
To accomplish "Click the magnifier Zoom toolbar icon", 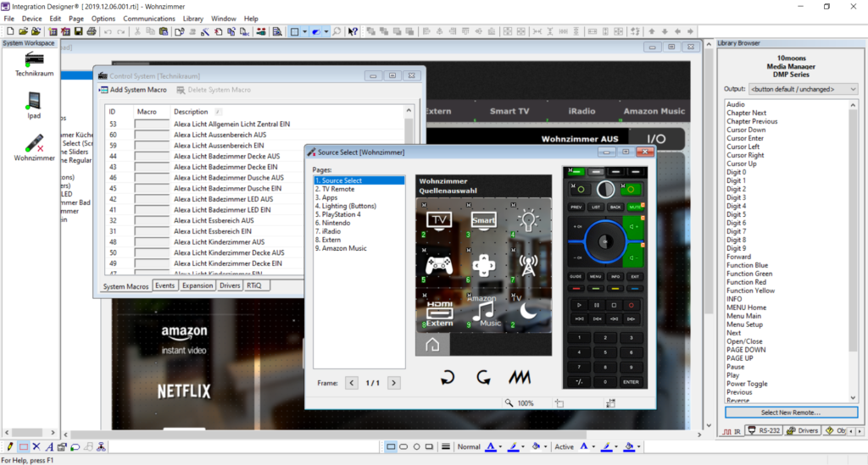I will 337,31.
